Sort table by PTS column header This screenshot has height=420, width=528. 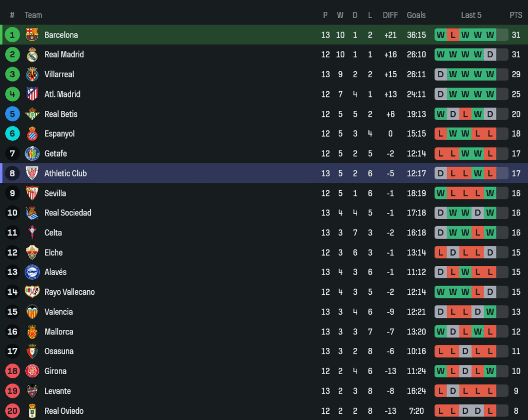coord(516,15)
